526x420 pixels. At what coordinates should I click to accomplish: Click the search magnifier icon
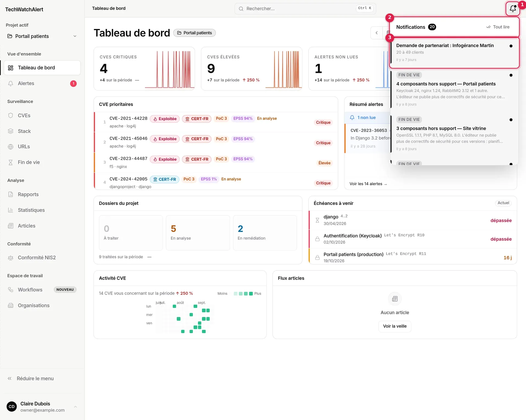(x=241, y=9)
